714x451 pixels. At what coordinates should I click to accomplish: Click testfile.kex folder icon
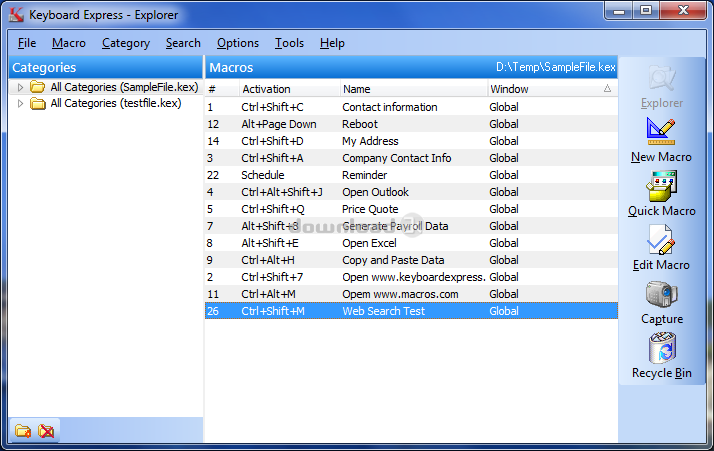(38, 103)
